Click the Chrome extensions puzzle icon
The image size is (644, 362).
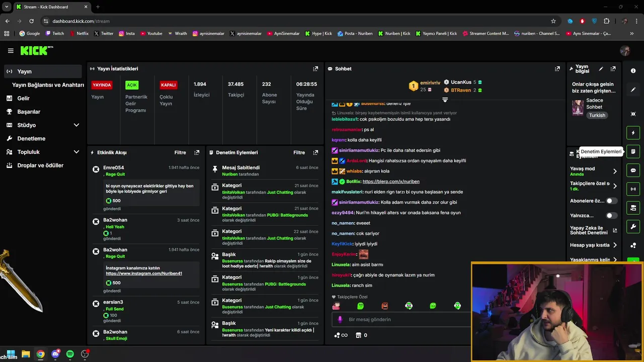point(606,21)
